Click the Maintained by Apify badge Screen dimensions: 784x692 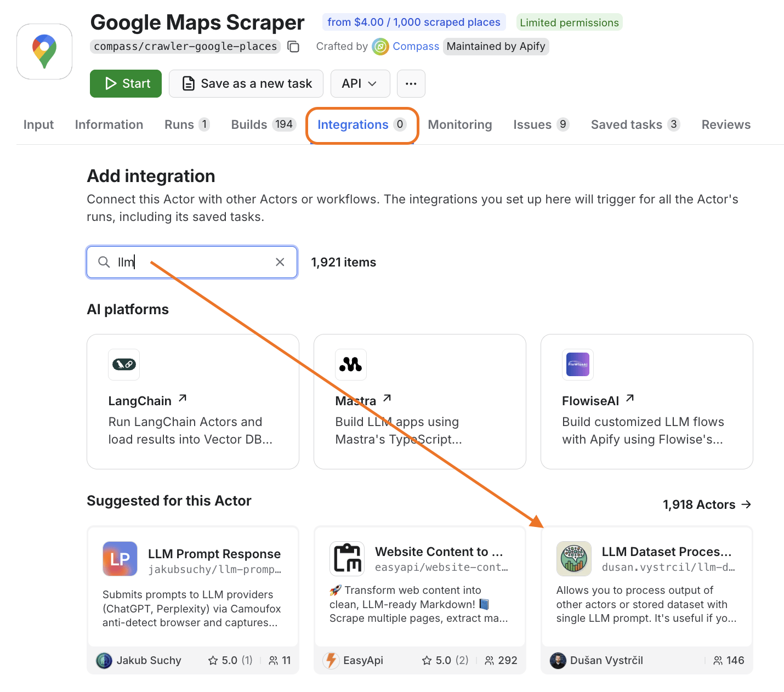(x=496, y=47)
